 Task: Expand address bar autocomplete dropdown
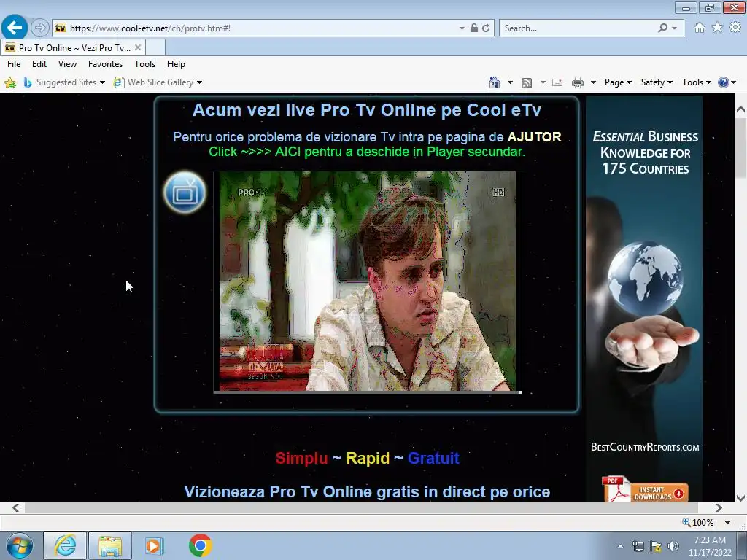[x=462, y=28]
